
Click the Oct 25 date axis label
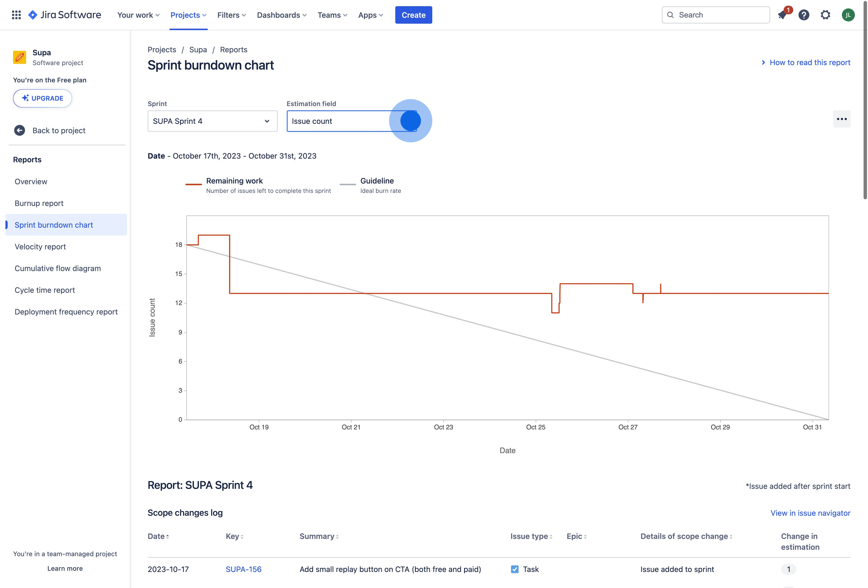tap(536, 427)
